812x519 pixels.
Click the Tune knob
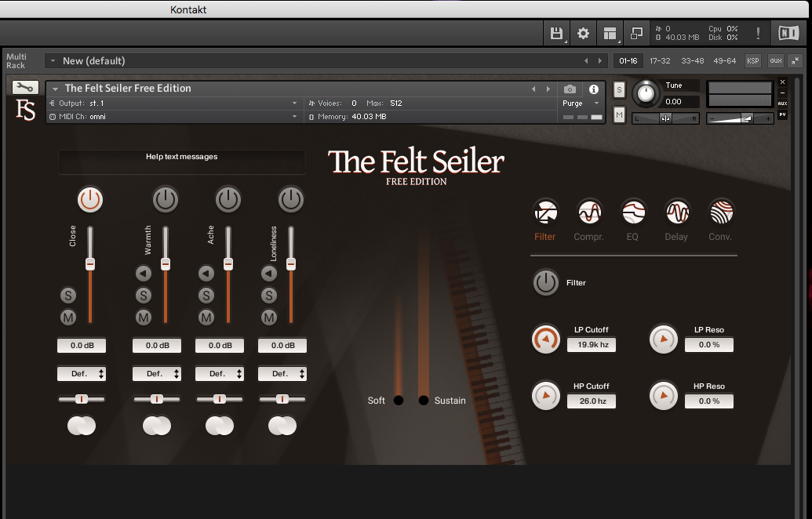(645, 93)
